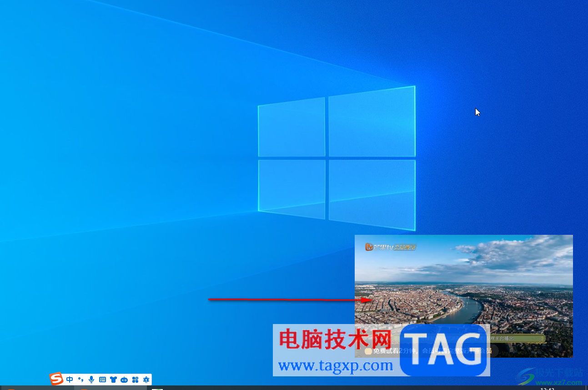Open the Sogou four-square toolbox icon

tap(135, 380)
